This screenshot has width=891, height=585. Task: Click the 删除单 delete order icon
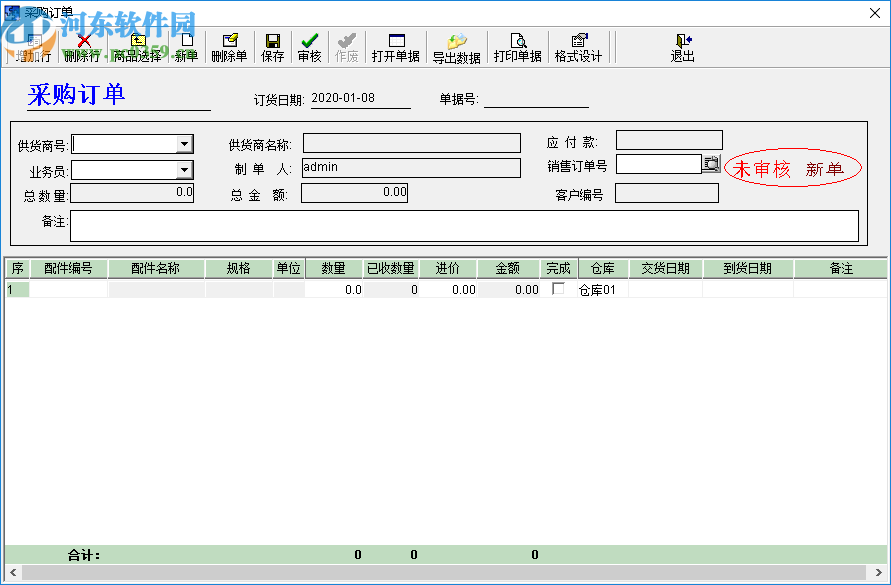click(x=230, y=47)
